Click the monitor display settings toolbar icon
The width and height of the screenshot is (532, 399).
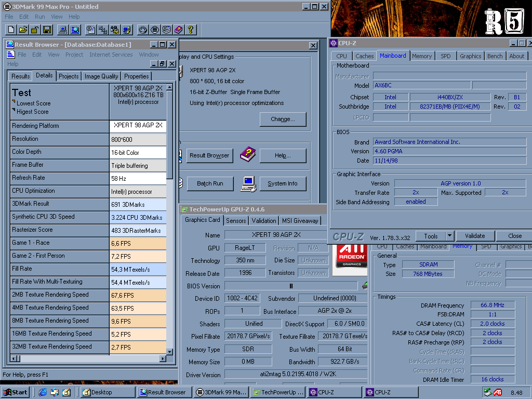point(127,30)
